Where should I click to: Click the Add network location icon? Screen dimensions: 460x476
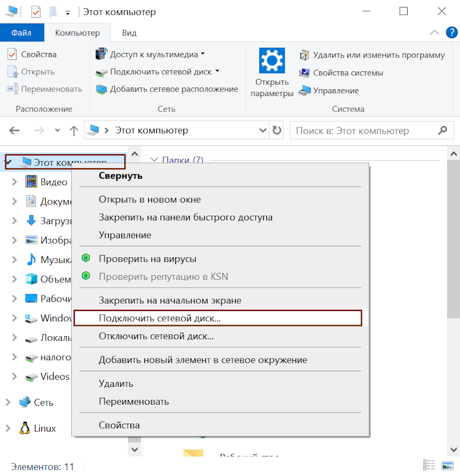tap(101, 89)
